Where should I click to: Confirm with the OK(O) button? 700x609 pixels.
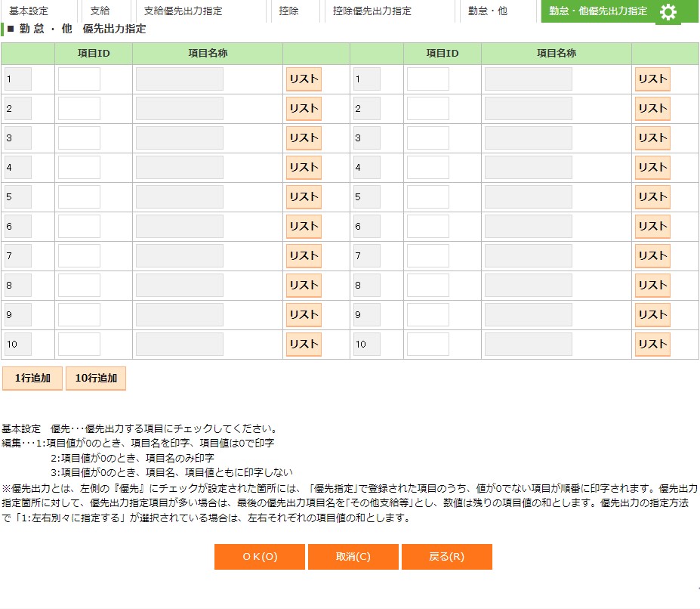click(x=259, y=557)
